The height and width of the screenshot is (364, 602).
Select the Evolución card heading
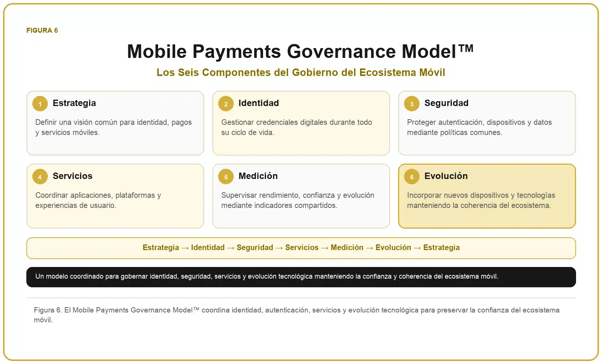click(446, 176)
